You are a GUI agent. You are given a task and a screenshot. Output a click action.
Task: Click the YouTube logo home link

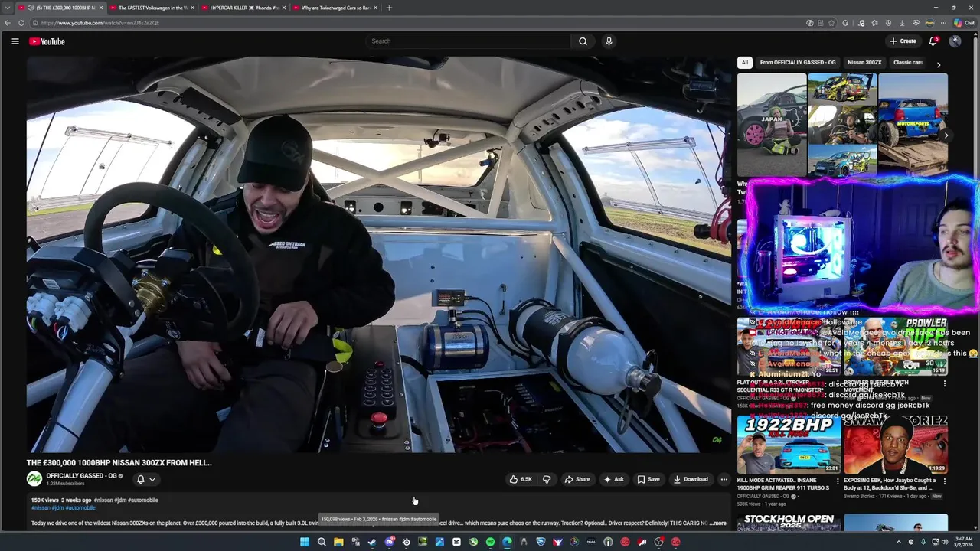(47, 41)
